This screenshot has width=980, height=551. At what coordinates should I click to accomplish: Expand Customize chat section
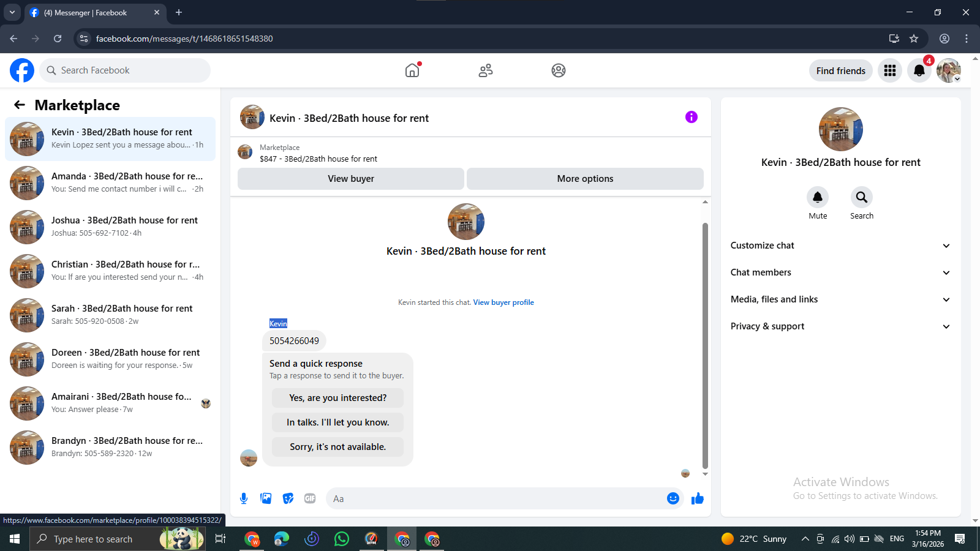point(841,246)
